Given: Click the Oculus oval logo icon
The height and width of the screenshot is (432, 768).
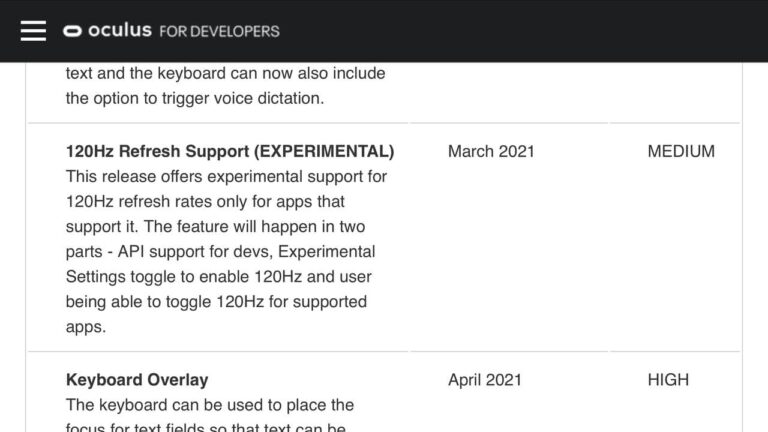Looking at the screenshot, I should pyautogui.click(x=72, y=31).
